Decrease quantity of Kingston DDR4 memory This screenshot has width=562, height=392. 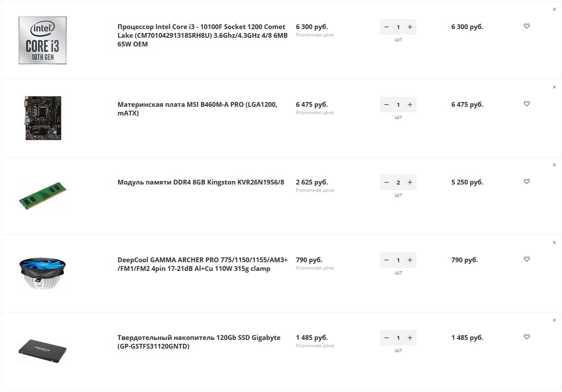click(387, 182)
